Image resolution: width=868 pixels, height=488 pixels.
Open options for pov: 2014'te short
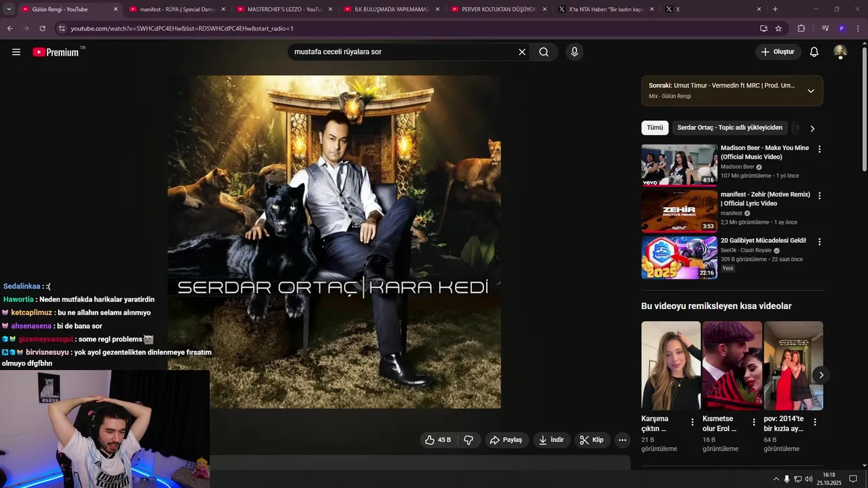[x=814, y=422]
